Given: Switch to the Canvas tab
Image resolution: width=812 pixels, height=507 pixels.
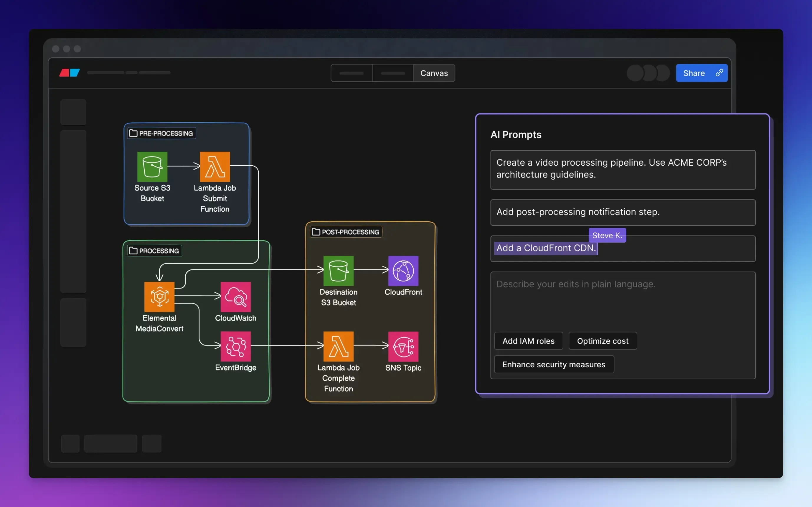Looking at the screenshot, I should [434, 73].
